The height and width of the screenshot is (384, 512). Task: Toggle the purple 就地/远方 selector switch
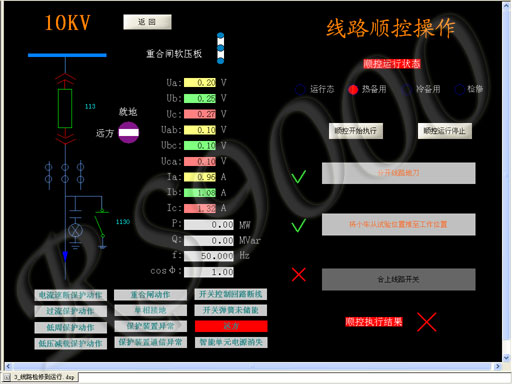click(129, 132)
